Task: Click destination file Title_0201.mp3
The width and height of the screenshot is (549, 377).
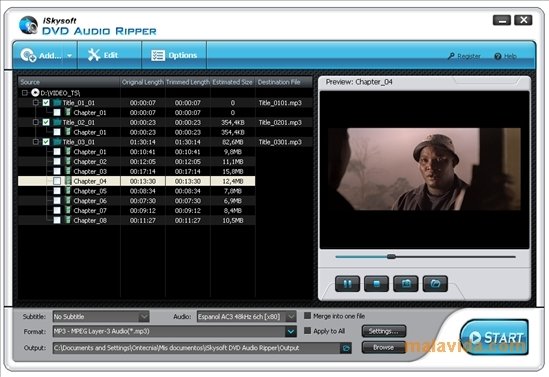Action: 280,123
